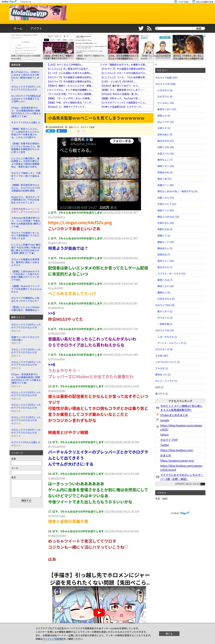Open the Yahoo! link in access ranking

coord(164,435)
